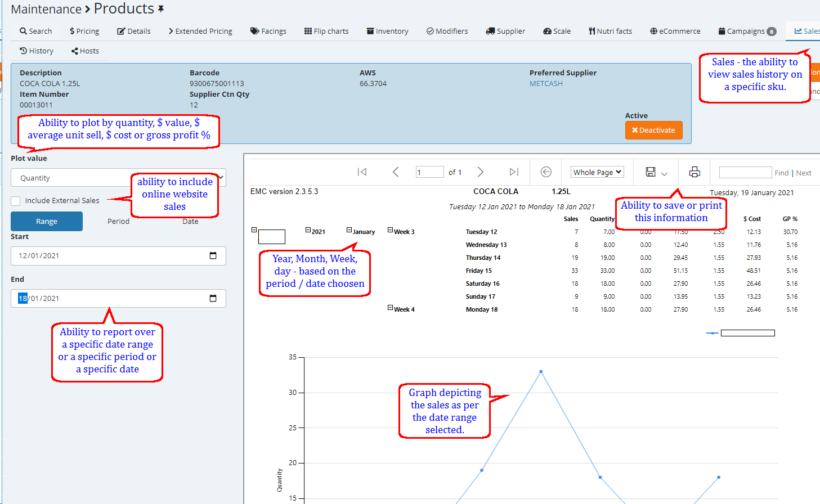Go to next report page
The width and height of the screenshot is (820, 504).
480,172
